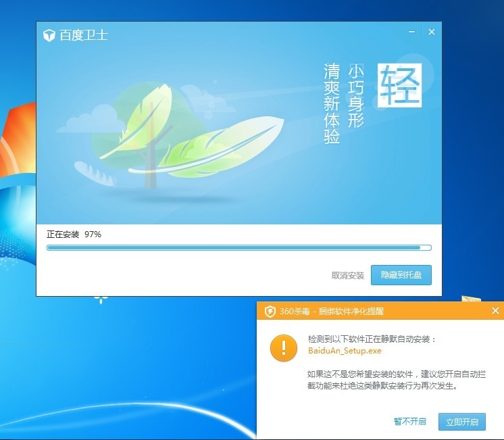Click the white 轻 character tile
The image size is (504, 440).
[399, 85]
